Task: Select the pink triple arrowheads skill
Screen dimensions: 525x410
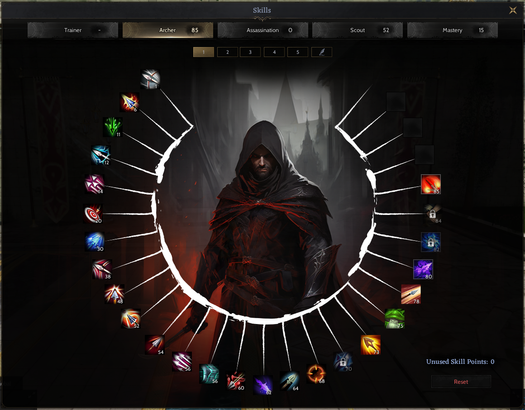Action: pos(94,184)
